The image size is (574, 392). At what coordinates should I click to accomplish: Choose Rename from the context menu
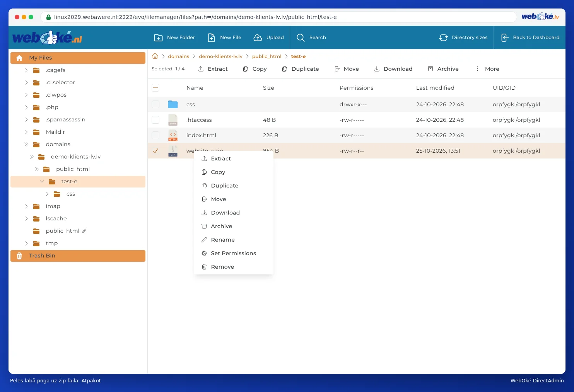point(234,240)
